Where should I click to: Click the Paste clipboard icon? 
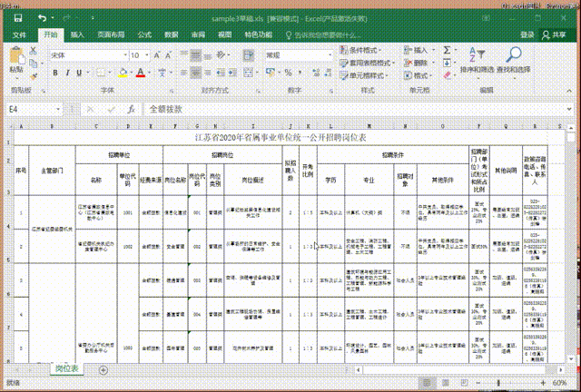pyautogui.click(x=16, y=55)
